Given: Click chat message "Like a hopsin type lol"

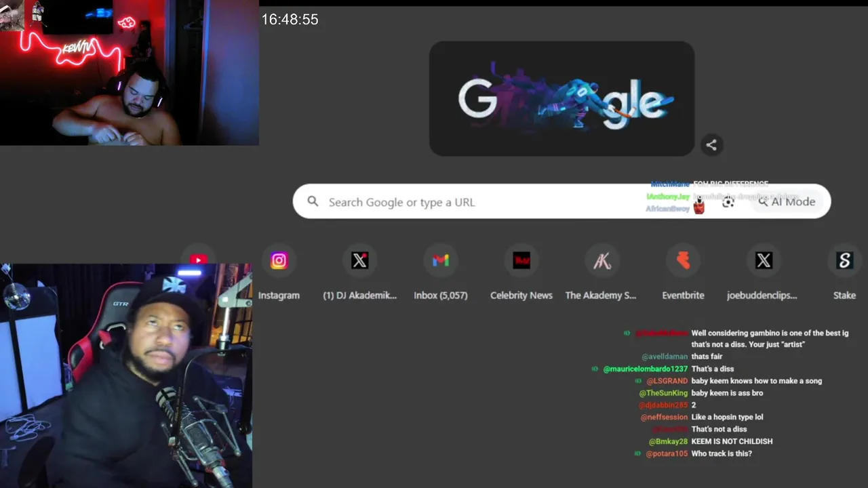Looking at the screenshot, I should tap(727, 418).
